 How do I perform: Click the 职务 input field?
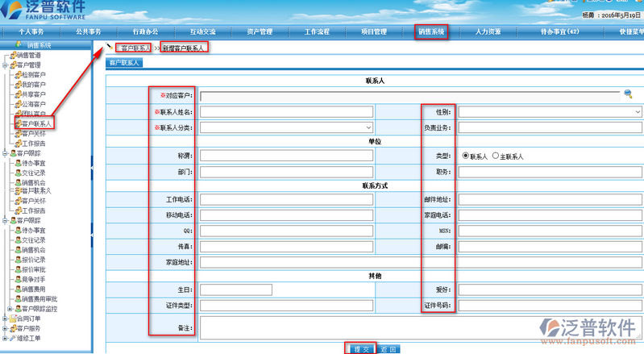click(x=550, y=172)
